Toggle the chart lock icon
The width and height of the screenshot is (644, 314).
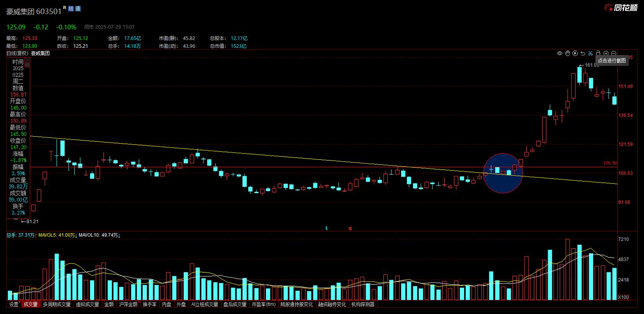[598, 53]
